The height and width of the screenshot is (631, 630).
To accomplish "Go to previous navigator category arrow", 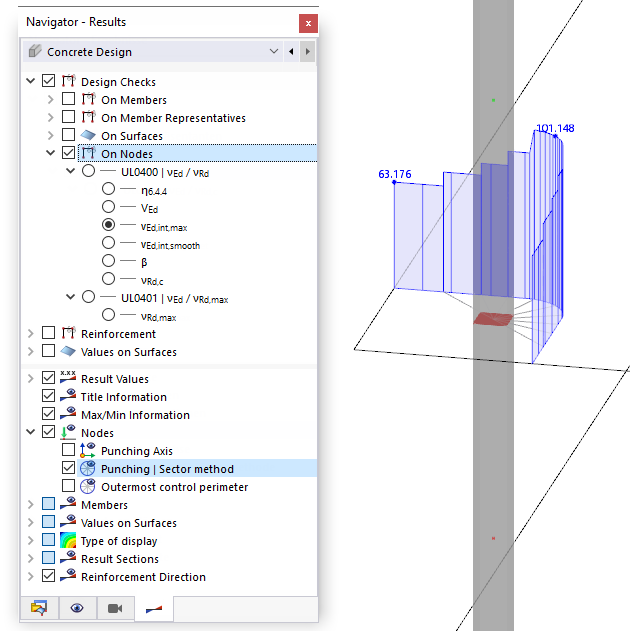I will [291, 52].
